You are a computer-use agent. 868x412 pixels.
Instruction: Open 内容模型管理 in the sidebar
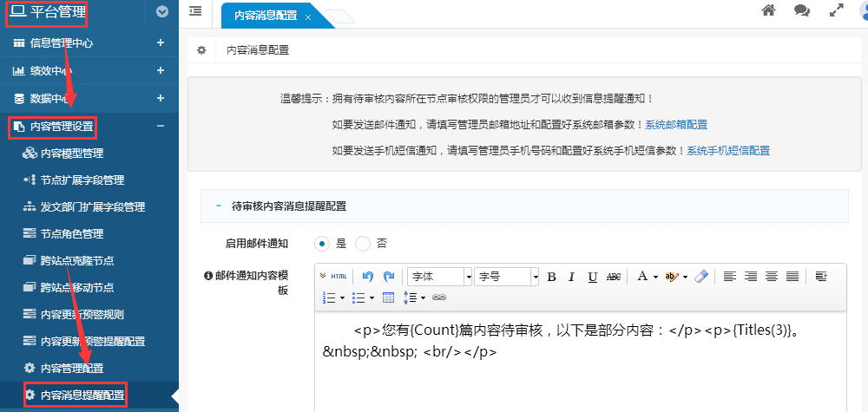71,154
